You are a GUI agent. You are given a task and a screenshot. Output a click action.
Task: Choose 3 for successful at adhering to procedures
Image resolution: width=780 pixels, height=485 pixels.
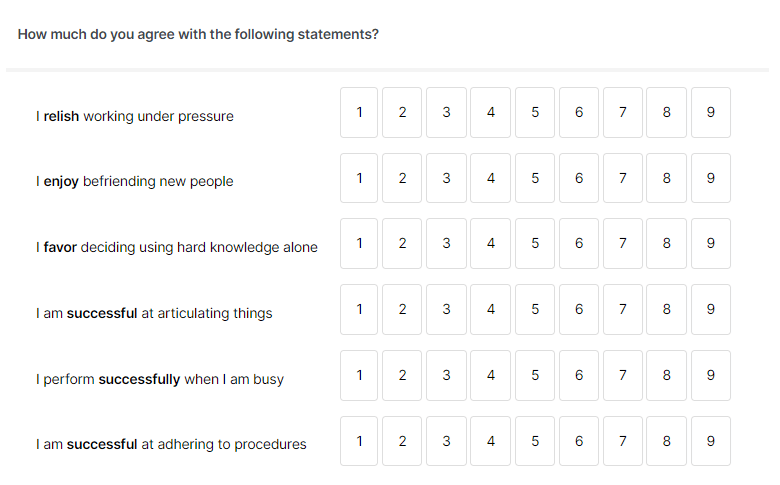[x=446, y=441]
